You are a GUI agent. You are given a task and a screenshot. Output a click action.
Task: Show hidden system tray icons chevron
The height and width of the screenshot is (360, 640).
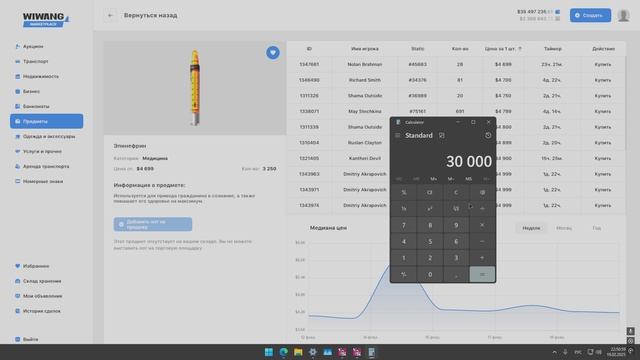[554, 352]
